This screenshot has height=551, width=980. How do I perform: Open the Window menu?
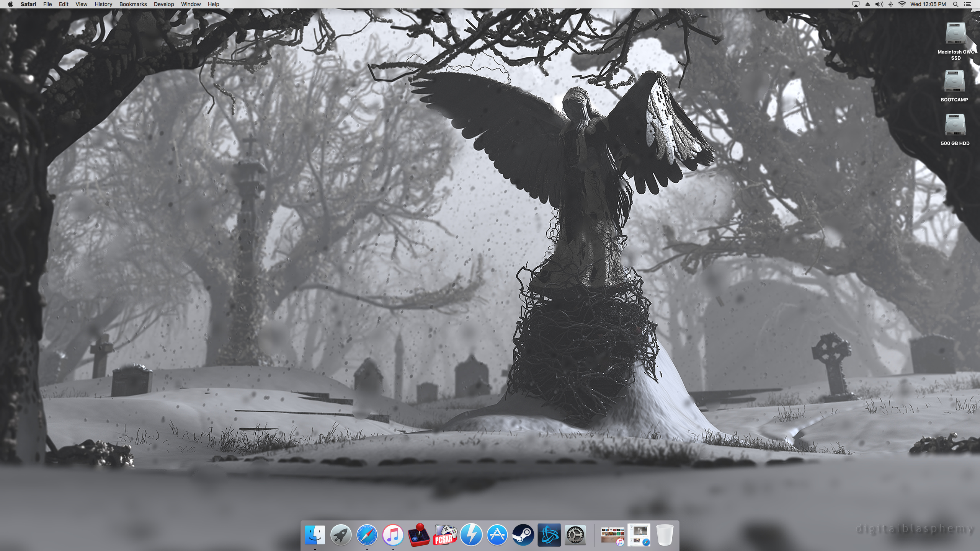coord(191,4)
